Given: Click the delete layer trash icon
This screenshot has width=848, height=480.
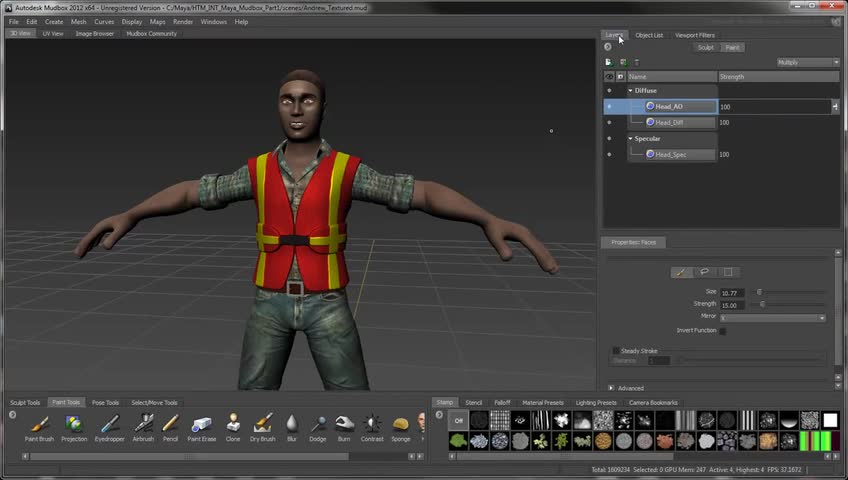Looking at the screenshot, I should coord(637,62).
